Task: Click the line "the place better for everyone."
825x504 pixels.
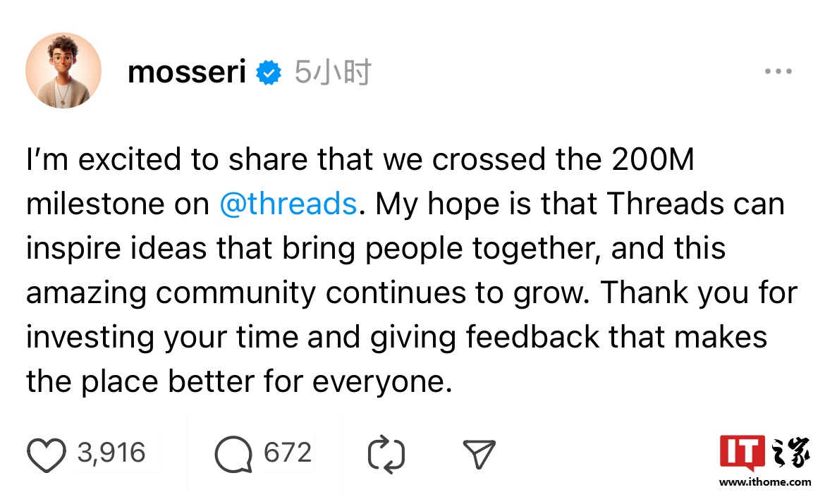Action: tap(238, 381)
